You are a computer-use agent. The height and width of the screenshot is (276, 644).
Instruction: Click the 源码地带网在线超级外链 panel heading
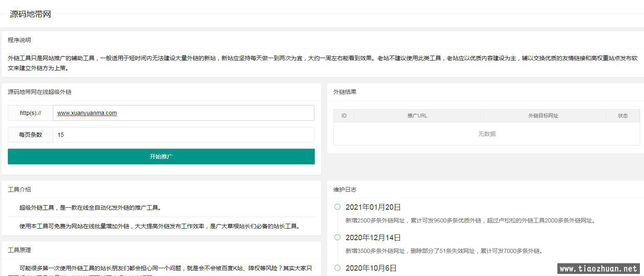coord(40,92)
